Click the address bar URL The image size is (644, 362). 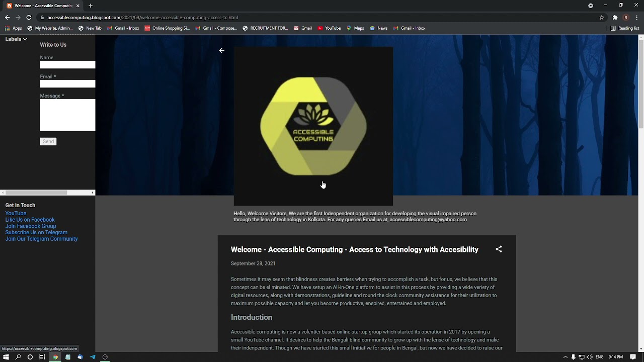142,17
